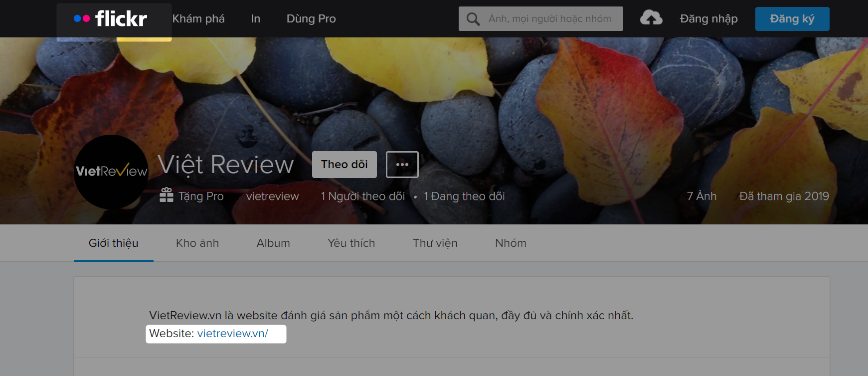
Task: Open the Dùng Pro menu item
Action: click(311, 19)
